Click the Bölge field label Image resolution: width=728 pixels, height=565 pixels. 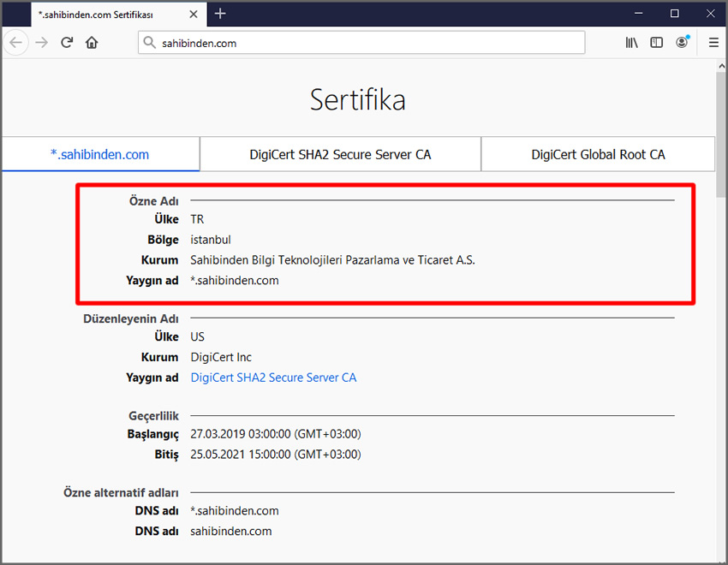click(163, 240)
